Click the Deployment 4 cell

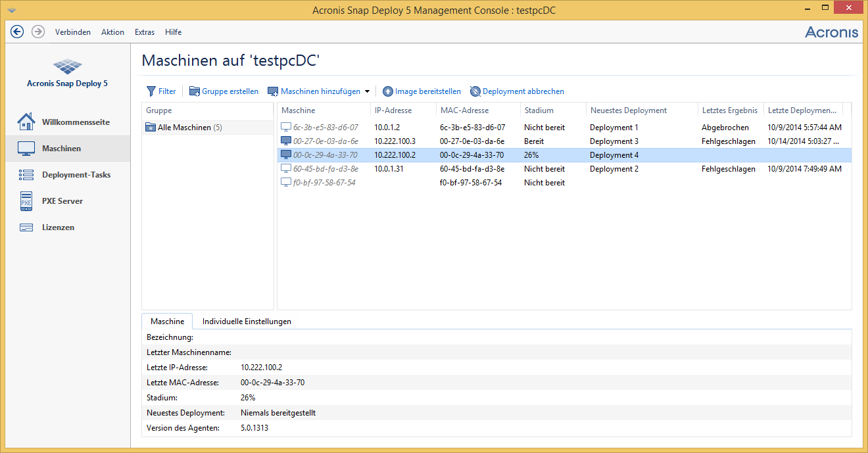tap(614, 155)
